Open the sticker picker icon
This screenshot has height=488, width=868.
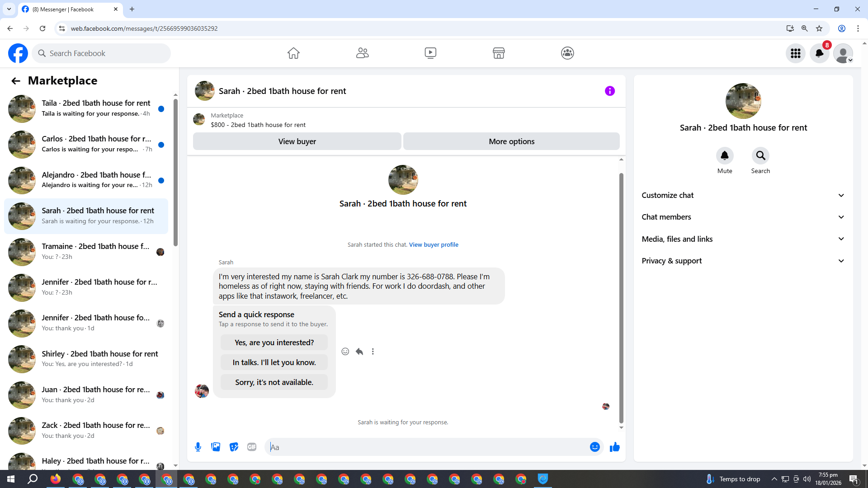(x=234, y=447)
